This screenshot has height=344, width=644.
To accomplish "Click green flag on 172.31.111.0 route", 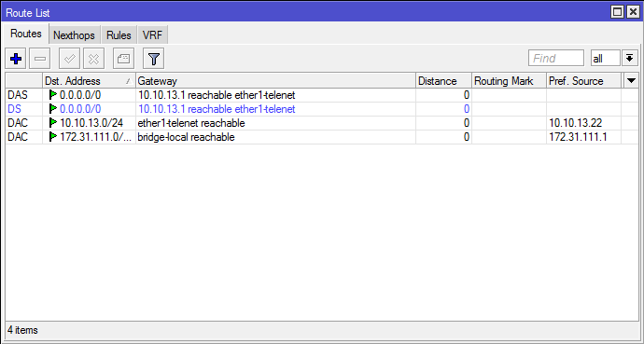I will click(53, 137).
